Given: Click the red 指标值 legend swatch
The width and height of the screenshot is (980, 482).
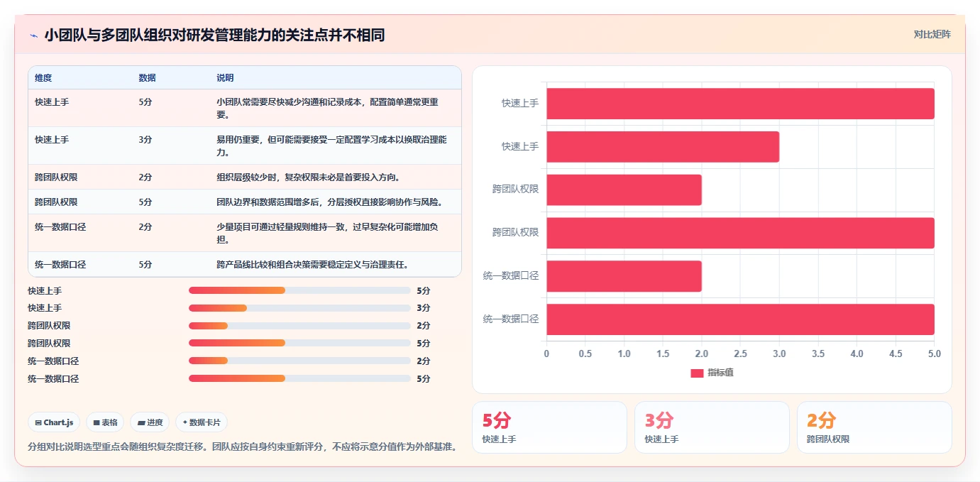Looking at the screenshot, I should click(x=697, y=373).
